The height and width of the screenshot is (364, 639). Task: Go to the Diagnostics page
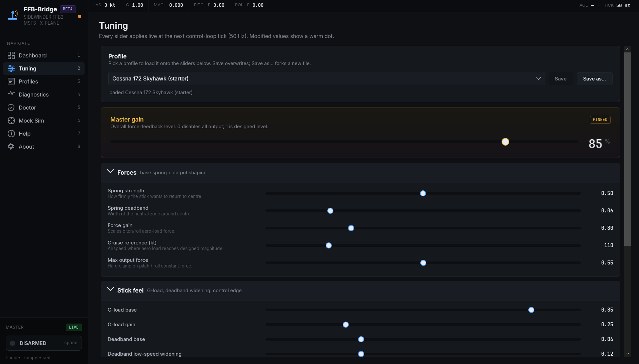(33, 95)
